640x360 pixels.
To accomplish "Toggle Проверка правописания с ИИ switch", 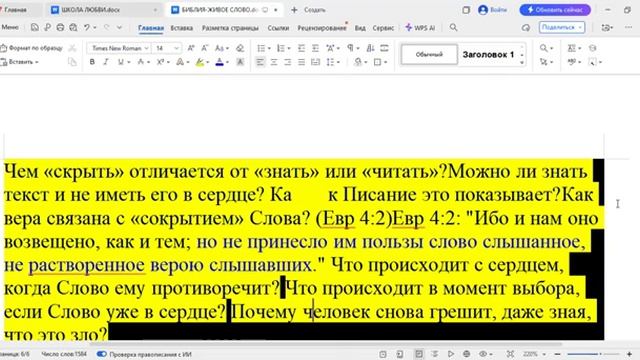I will click(x=102, y=354).
